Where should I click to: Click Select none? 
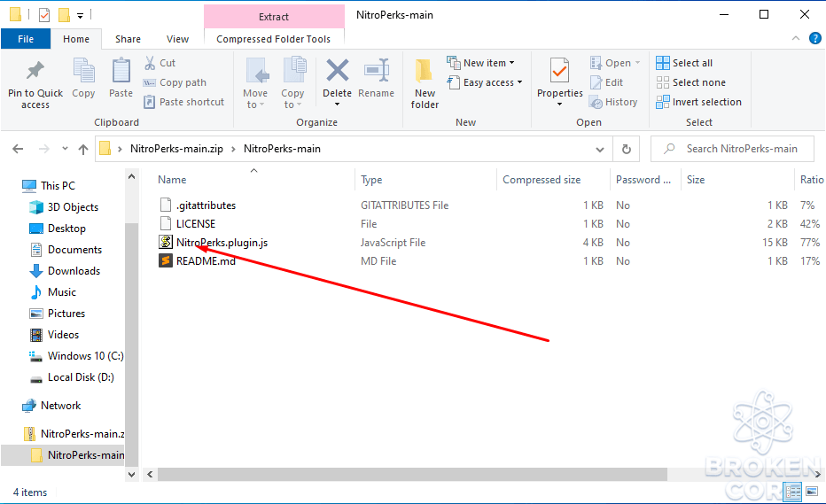[690, 82]
